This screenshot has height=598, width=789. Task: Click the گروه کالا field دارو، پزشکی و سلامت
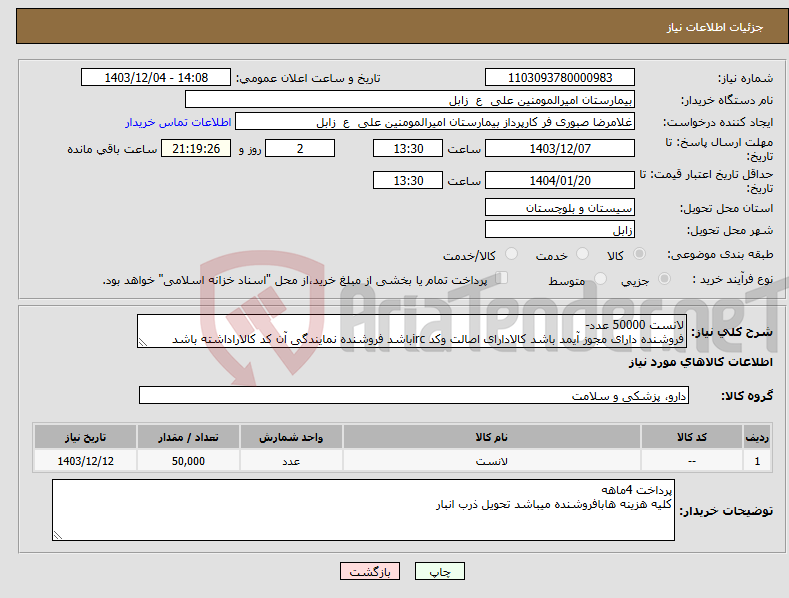(x=414, y=395)
